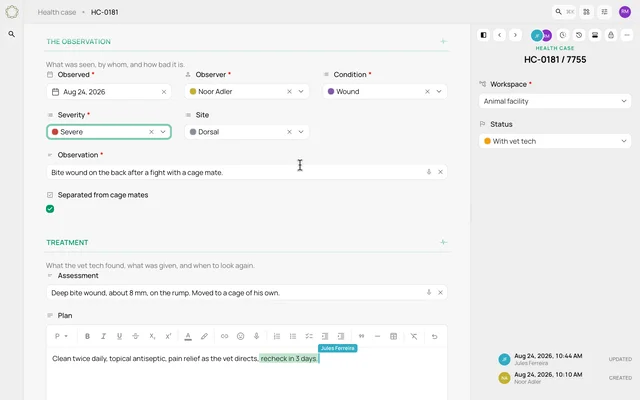Viewport: 640px width, 400px height.
Task: Clear the Condition value Wound
Action: click(427, 91)
